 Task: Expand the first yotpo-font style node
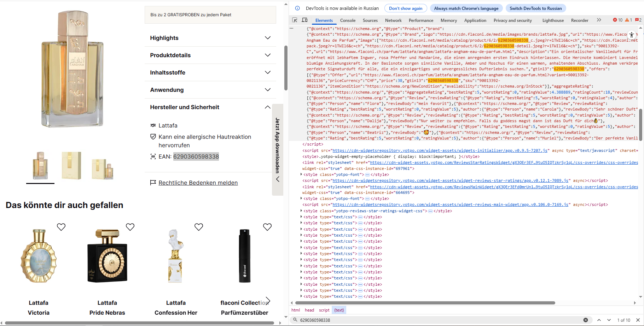click(x=301, y=174)
